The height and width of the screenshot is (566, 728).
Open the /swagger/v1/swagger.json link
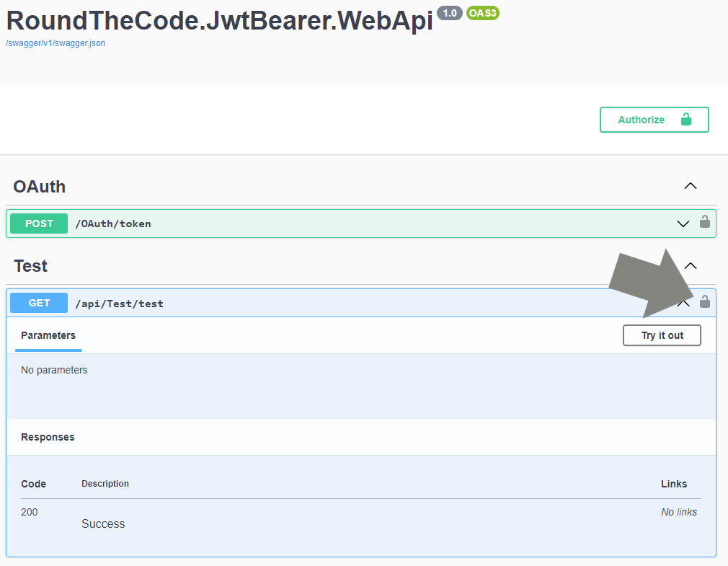point(56,43)
